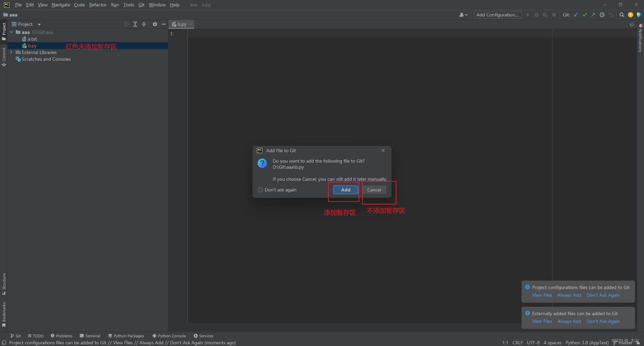
Task: Open Python 3.8 interpreter selector
Action: [x=587, y=343]
